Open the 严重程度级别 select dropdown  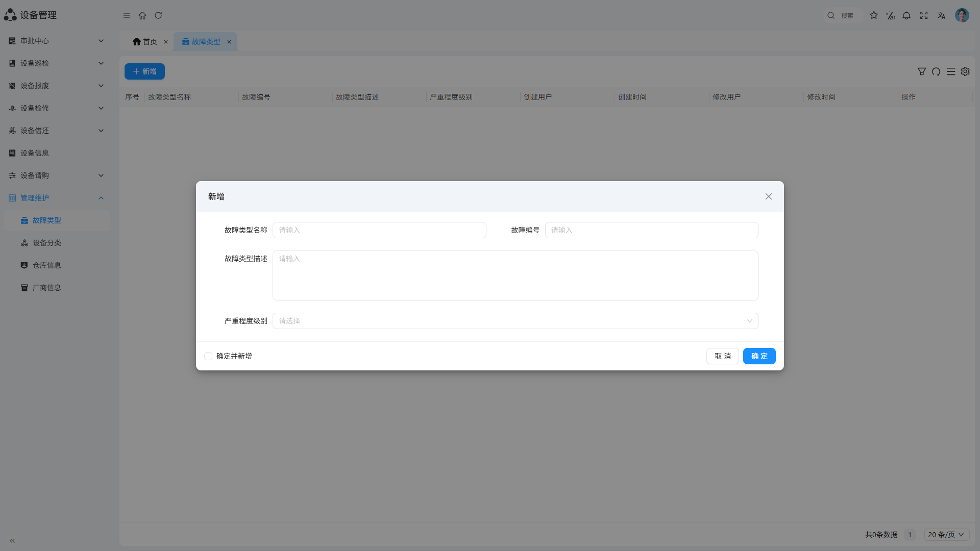[x=516, y=321]
